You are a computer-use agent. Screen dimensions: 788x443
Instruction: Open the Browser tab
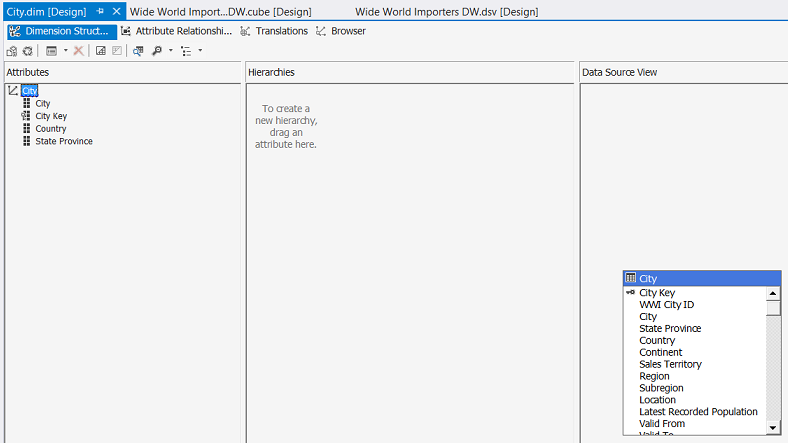[341, 31]
